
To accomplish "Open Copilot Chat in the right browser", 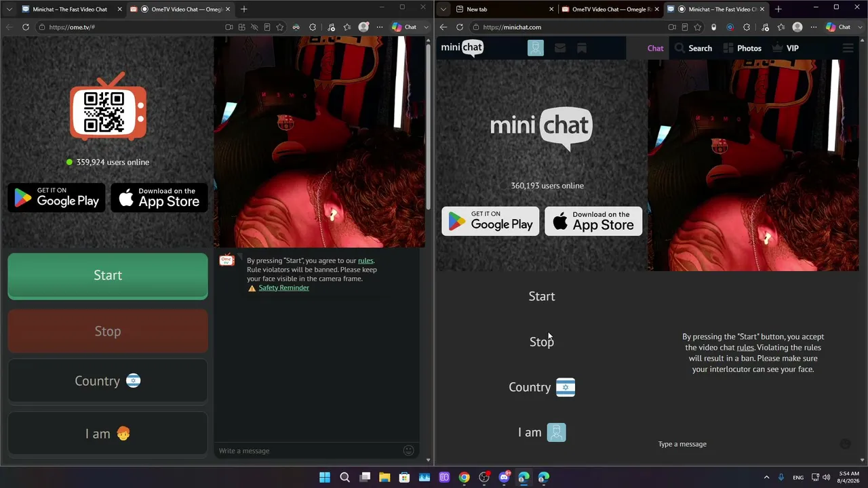I will 838,27.
